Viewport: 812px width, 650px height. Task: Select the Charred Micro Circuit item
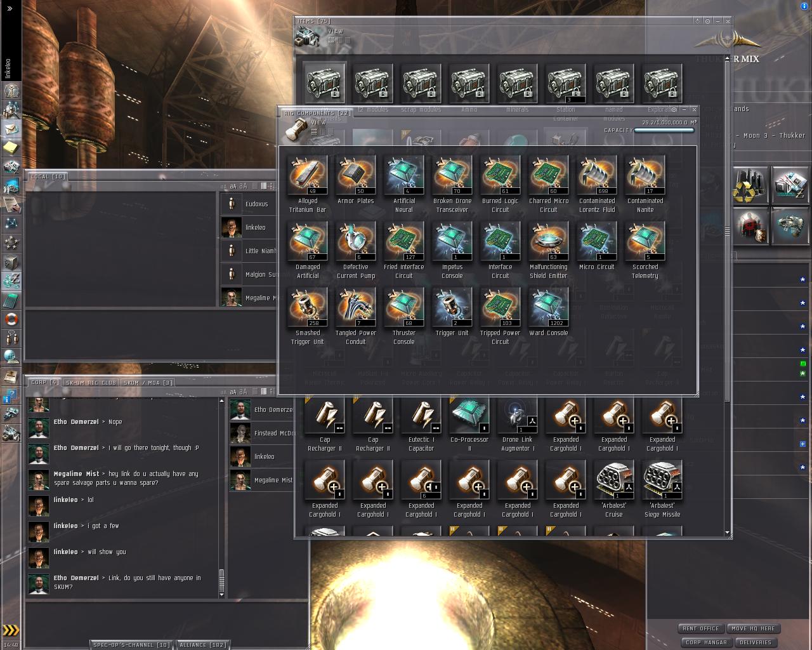tap(549, 184)
